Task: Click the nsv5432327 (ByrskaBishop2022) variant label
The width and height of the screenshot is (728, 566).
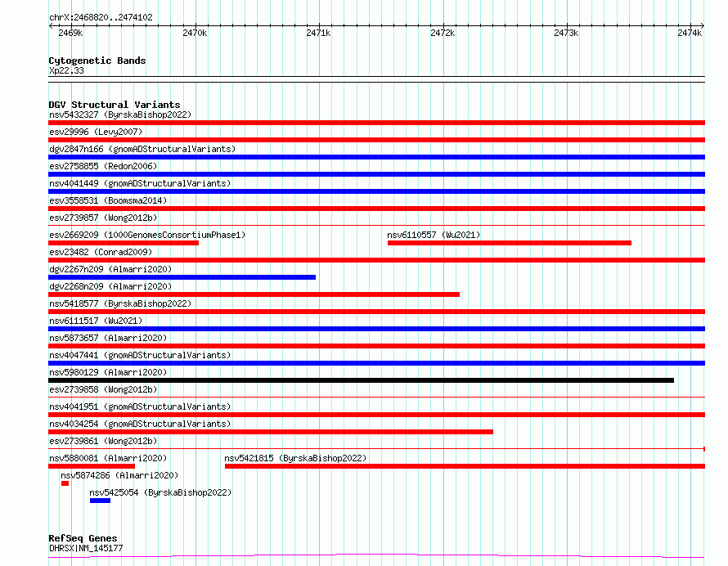Action: 120,115
